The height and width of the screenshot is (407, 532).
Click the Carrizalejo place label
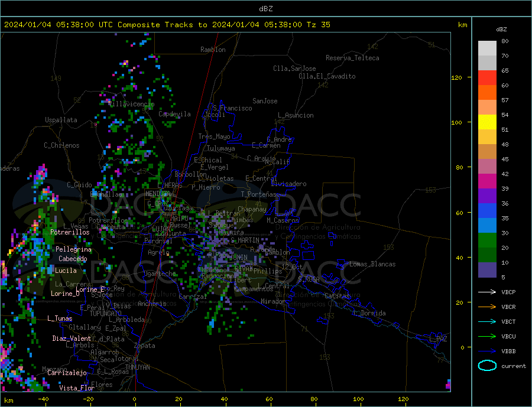pyautogui.click(x=67, y=373)
